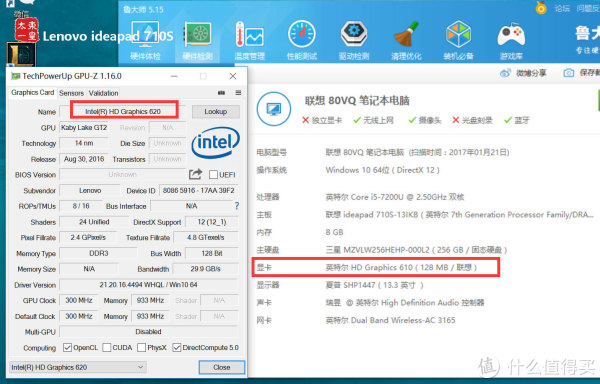Click 独立显卡 feature status
The height and width of the screenshot is (384, 600).
tap(322, 120)
